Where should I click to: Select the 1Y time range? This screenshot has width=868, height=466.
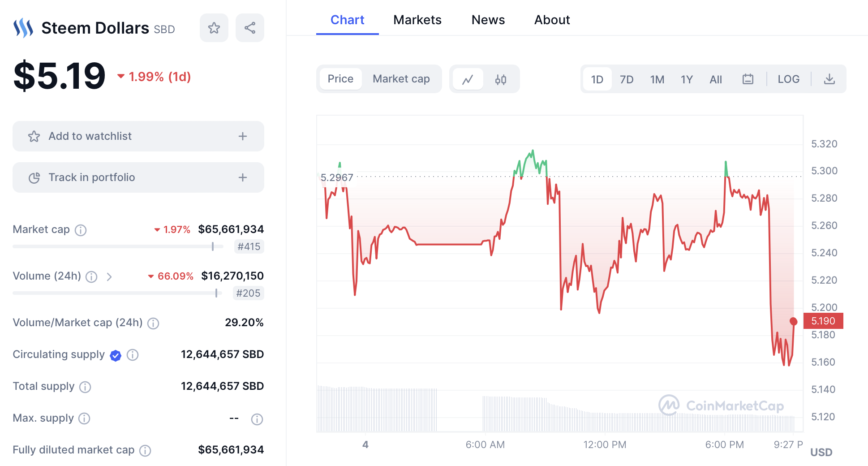(x=687, y=79)
